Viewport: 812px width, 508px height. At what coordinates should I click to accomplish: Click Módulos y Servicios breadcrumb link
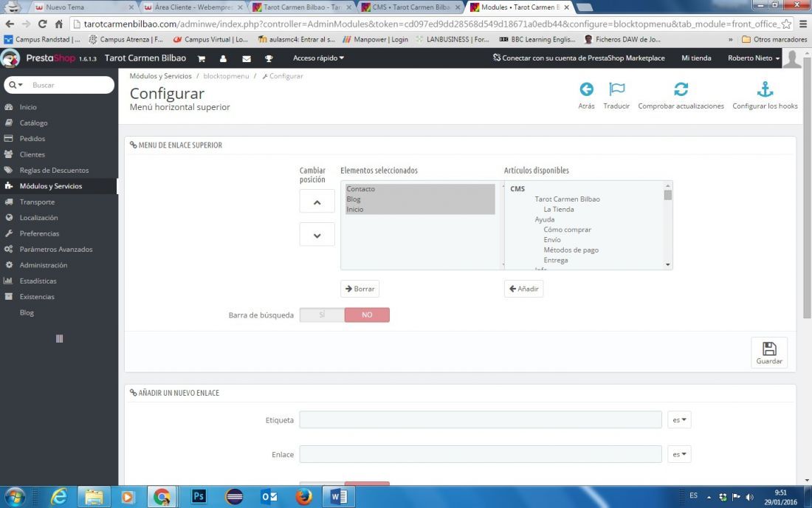tap(160, 76)
